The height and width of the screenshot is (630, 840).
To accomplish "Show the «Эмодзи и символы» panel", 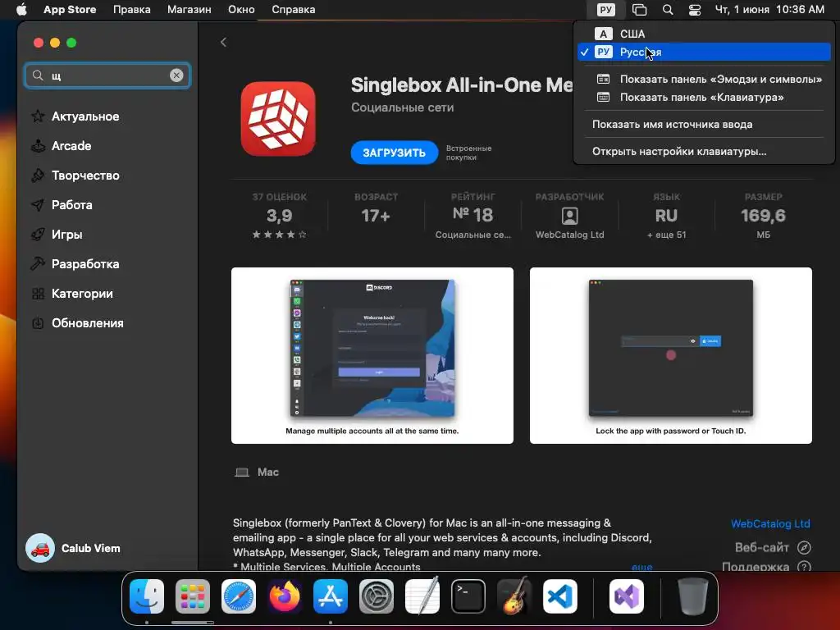I will click(x=704, y=80).
